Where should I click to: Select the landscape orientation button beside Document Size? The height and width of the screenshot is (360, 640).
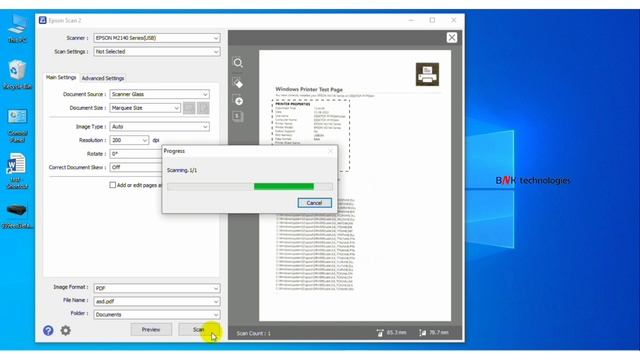point(203,108)
